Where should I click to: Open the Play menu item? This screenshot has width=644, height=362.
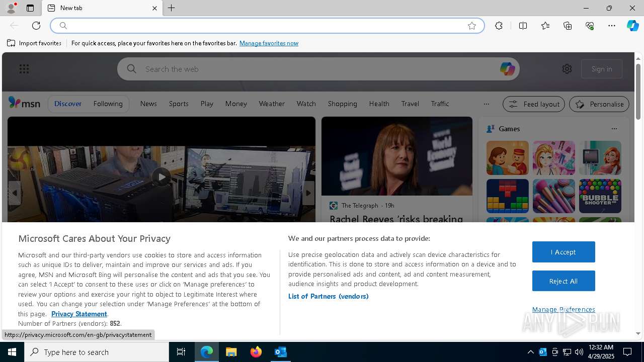click(207, 104)
